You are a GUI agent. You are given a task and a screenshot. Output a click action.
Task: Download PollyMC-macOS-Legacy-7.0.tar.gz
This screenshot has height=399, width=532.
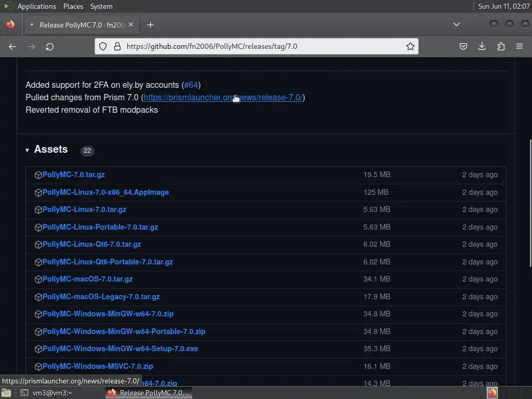101,297
